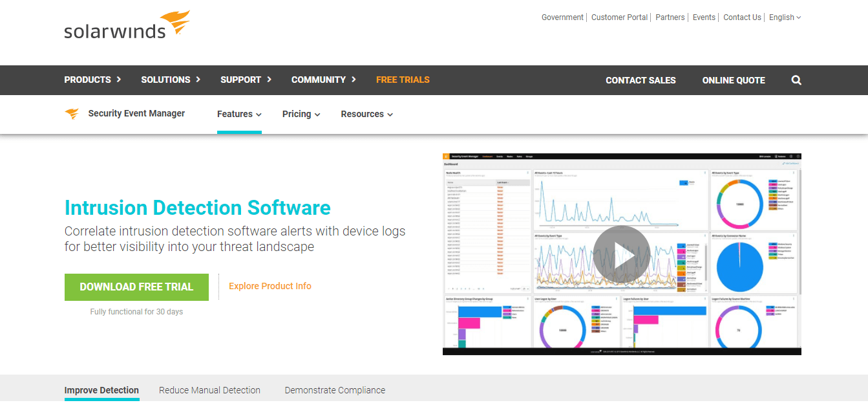The image size is (868, 416).
Task: Open the English language dropdown
Action: [785, 17]
